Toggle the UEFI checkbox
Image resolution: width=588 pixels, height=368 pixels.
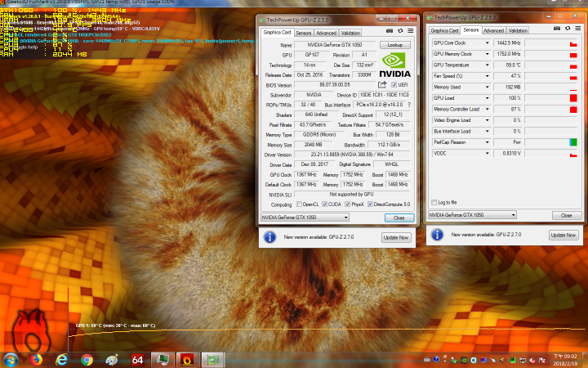(x=394, y=85)
